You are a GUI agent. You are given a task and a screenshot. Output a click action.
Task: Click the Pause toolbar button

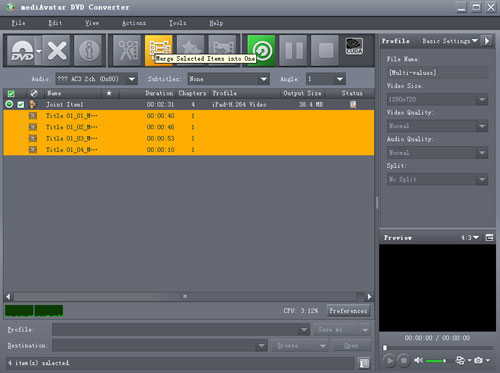293,51
